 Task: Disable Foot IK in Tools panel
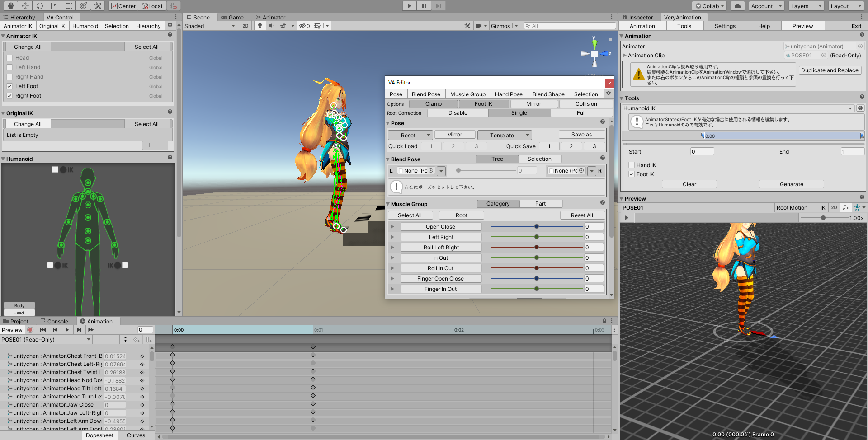click(x=632, y=174)
